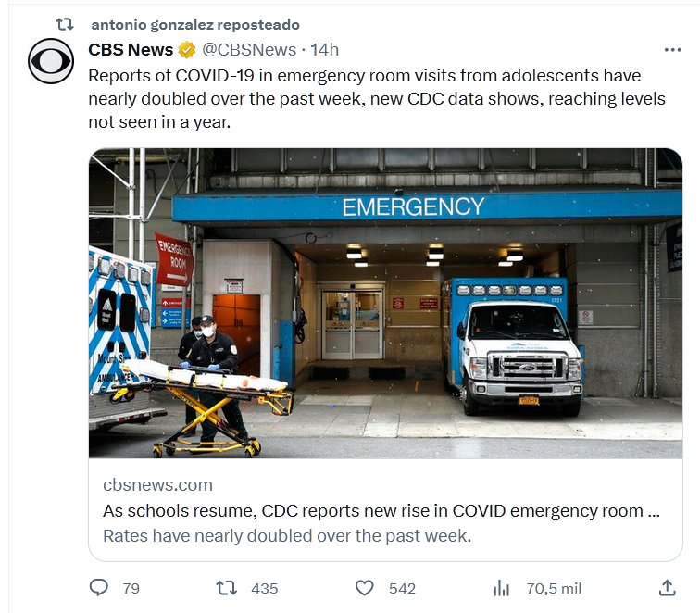The width and height of the screenshot is (700, 613).
Task: Open the 14h timestamp link
Action: pyautogui.click(x=325, y=50)
